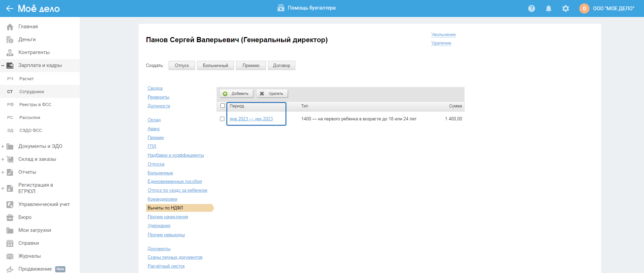The height and width of the screenshot is (273, 644).
Task: Open Помощь бухгалтера in the header
Action: pos(306,8)
